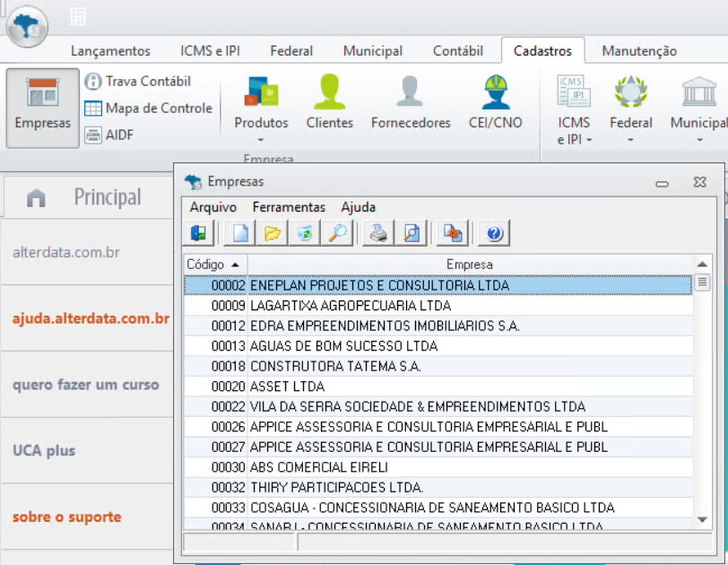The width and height of the screenshot is (728, 565).
Task: Click the list scrollbar down arrow
Action: 702,519
